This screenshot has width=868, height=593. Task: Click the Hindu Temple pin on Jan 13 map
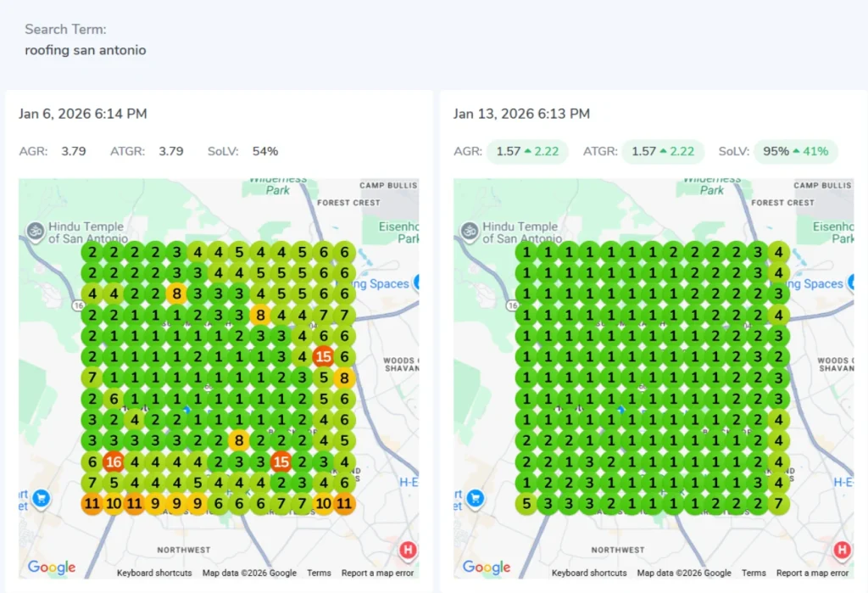[470, 230]
